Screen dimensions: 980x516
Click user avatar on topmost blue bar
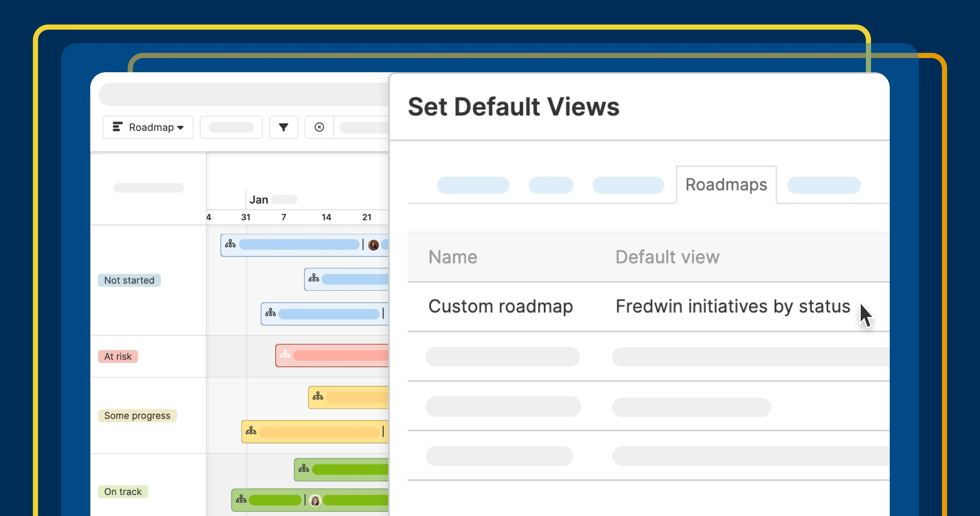tap(373, 245)
